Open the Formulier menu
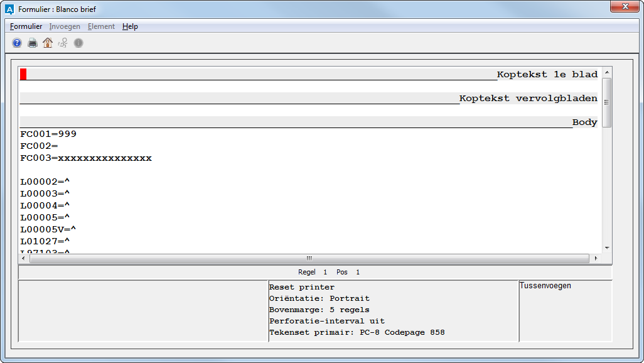The height and width of the screenshot is (363, 644). (26, 26)
